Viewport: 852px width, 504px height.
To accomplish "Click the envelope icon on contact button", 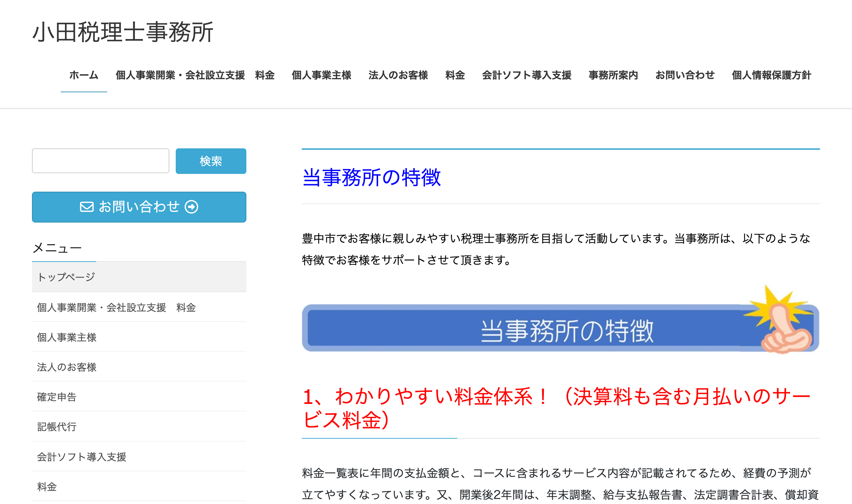I will point(87,207).
